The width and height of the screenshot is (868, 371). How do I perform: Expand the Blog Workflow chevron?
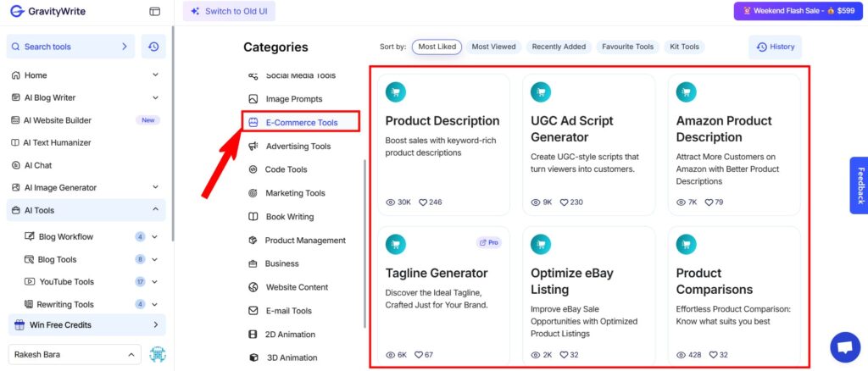154,236
